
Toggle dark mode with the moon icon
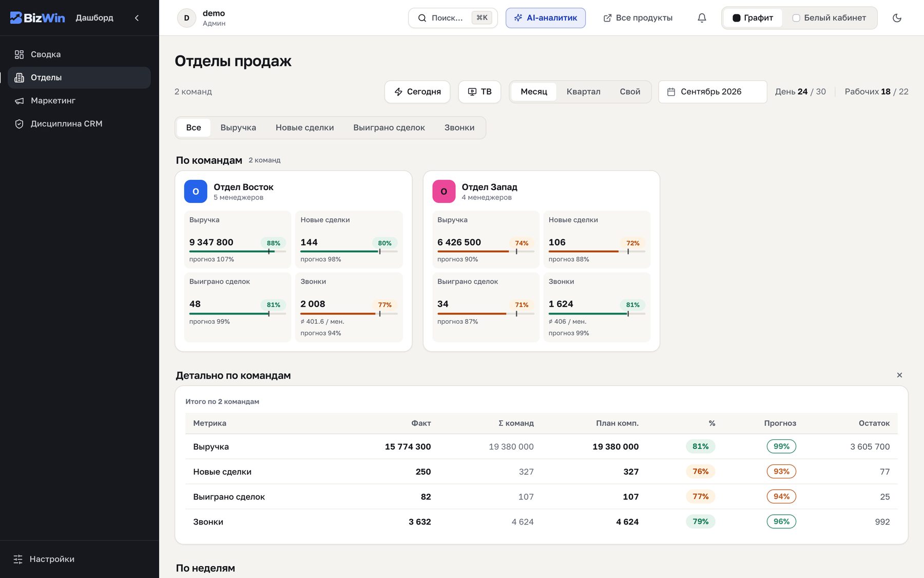(897, 18)
